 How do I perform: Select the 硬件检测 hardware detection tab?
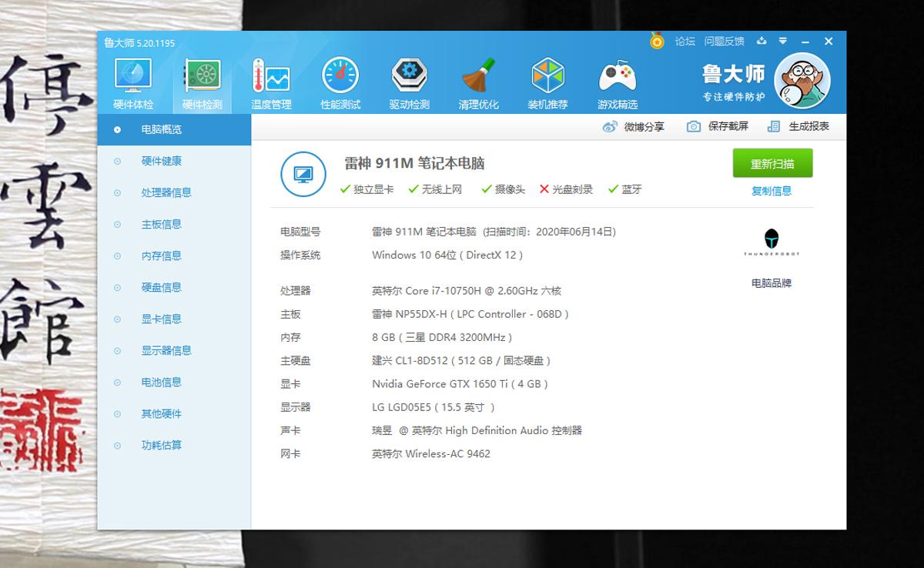point(202,85)
